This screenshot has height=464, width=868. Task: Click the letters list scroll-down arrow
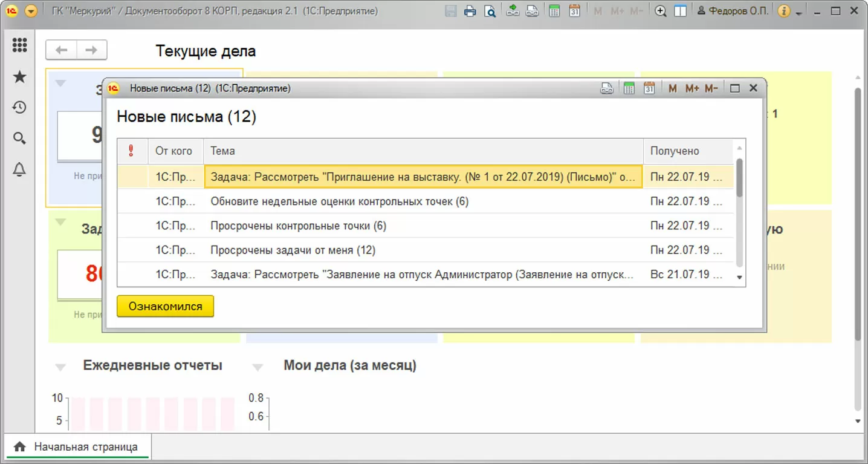tap(739, 276)
